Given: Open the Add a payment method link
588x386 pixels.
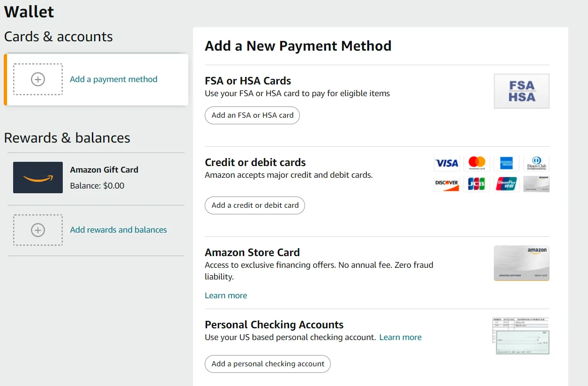Looking at the screenshot, I should pyautogui.click(x=113, y=79).
